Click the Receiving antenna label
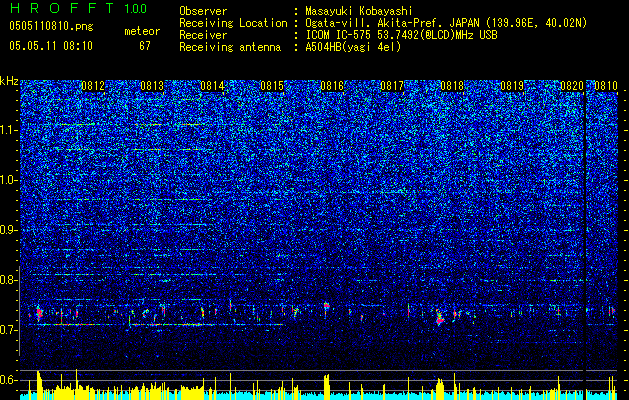Screen dimensions: 629x400 pyautogui.click(x=230, y=47)
